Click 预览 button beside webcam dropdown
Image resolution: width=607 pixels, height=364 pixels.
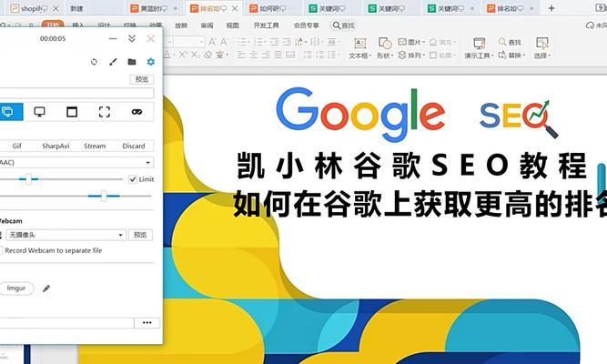coord(140,235)
